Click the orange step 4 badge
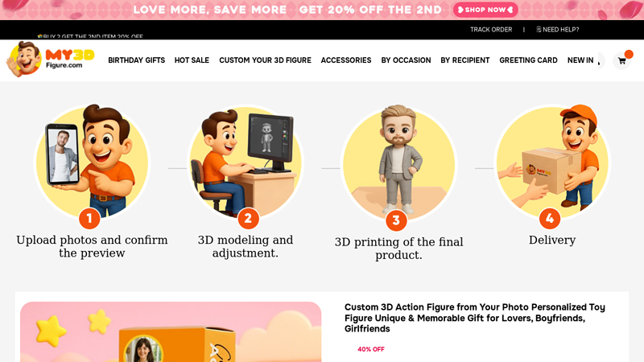644x362 pixels. click(550, 218)
